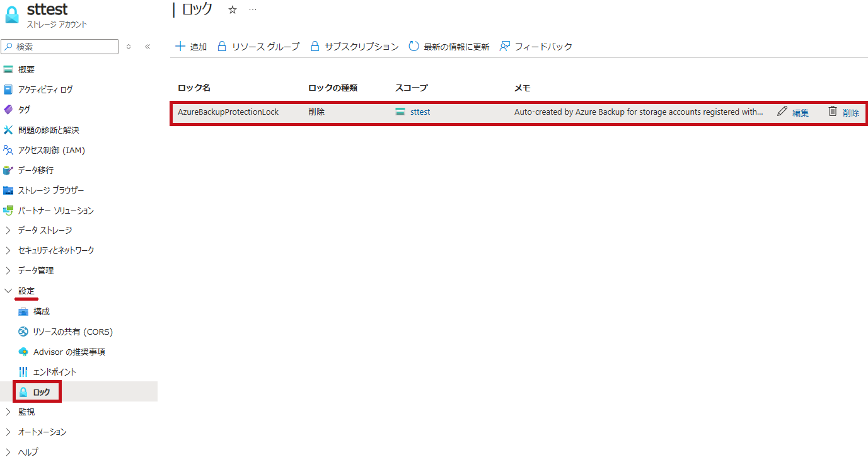Image resolution: width=868 pixels, height=462 pixels.
Task: Expand ヘルプ section
Action: pos(28,452)
